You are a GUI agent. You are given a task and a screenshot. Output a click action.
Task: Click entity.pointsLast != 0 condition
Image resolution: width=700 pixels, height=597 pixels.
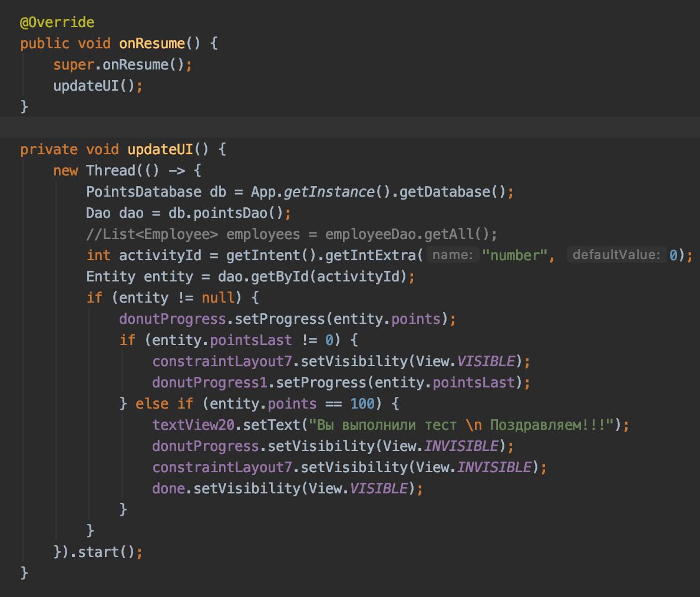click(x=242, y=340)
